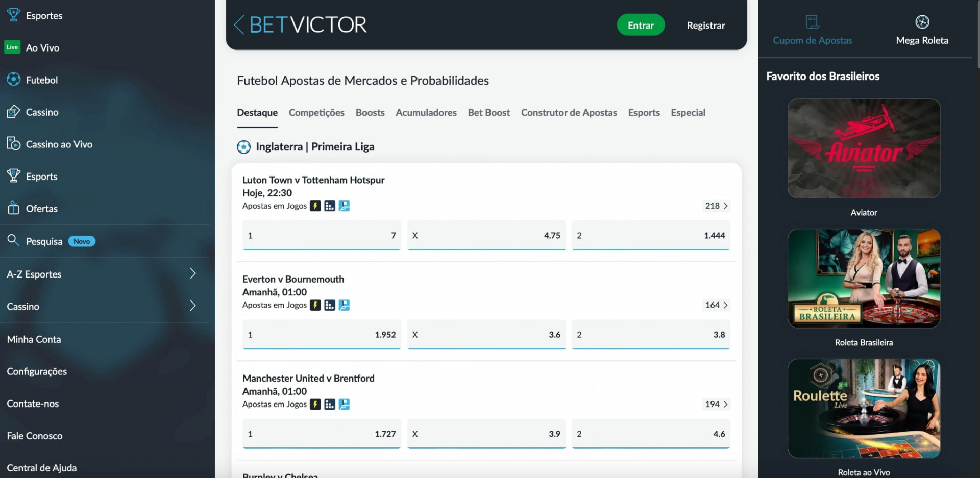Open all 218 markets for Luton v Tottenham
The width and height of the screenshot is (980, 478).
[x=717, y=206]
